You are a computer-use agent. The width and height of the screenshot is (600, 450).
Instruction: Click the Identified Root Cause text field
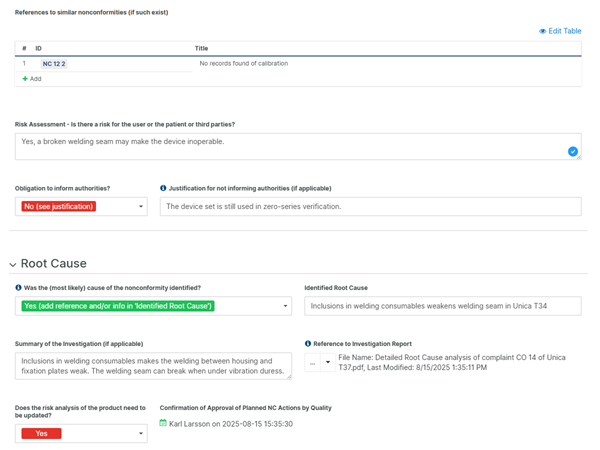click(x=442, y=306)
